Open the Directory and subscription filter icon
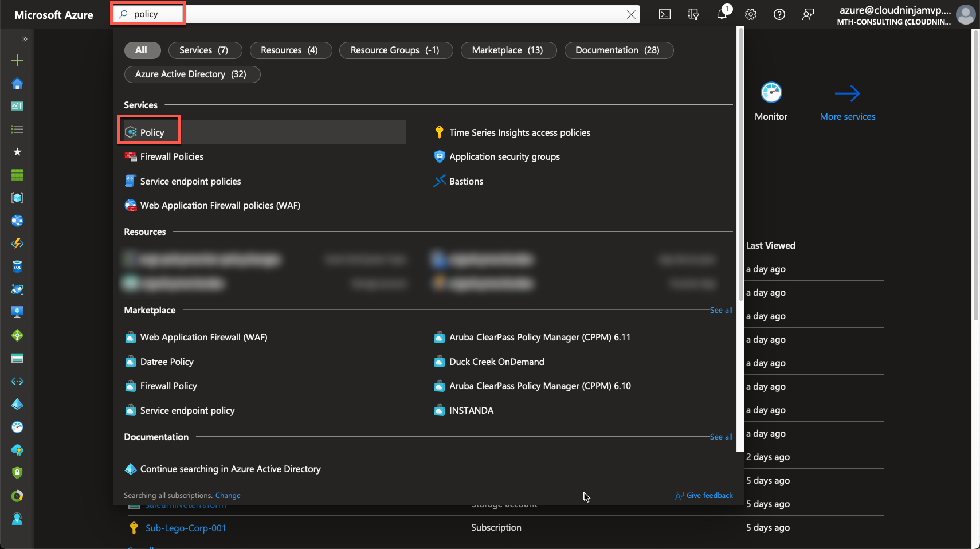The image size is (980, 549). (x=693, y=14)
